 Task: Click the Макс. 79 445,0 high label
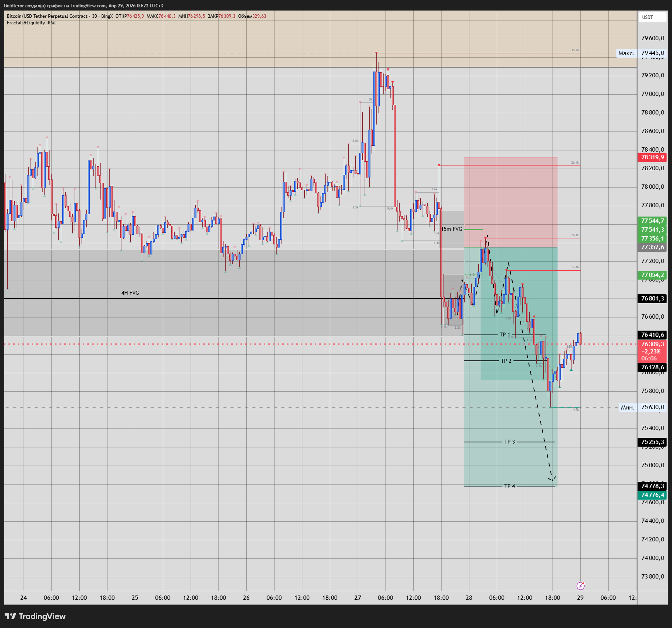641,53
